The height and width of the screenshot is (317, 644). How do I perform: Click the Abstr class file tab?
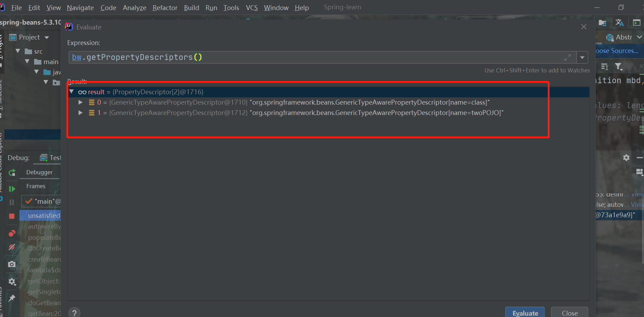click(620, 37)
